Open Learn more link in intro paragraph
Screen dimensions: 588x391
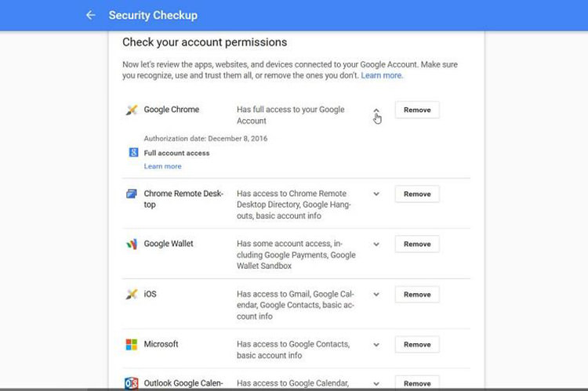(x=381, y=76)
